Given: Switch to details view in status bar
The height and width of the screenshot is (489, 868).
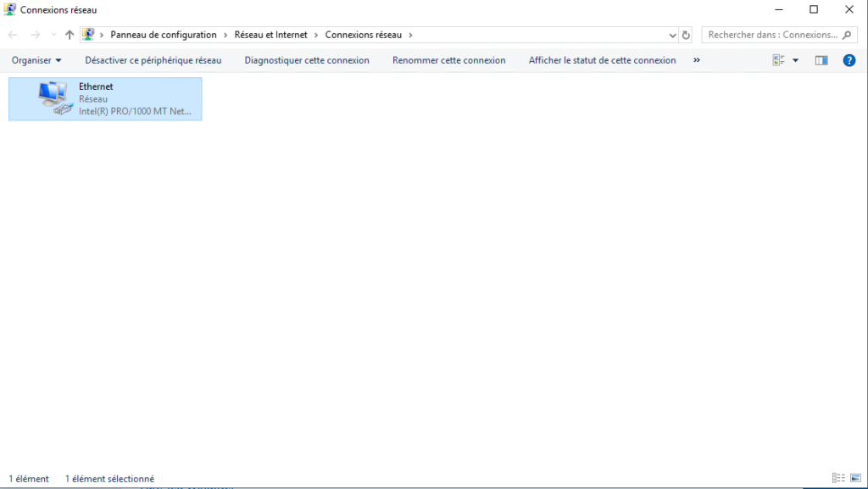Looking at the screenshot, I should coord(838,478).
